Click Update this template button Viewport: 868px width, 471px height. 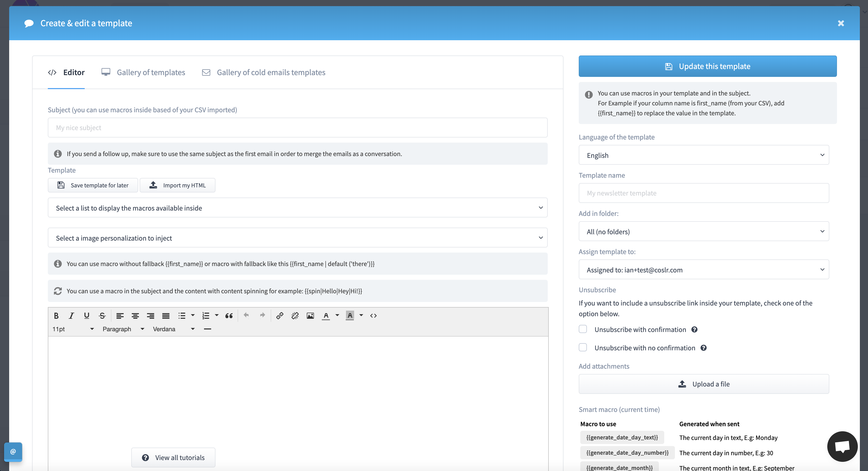coord(707,66)
